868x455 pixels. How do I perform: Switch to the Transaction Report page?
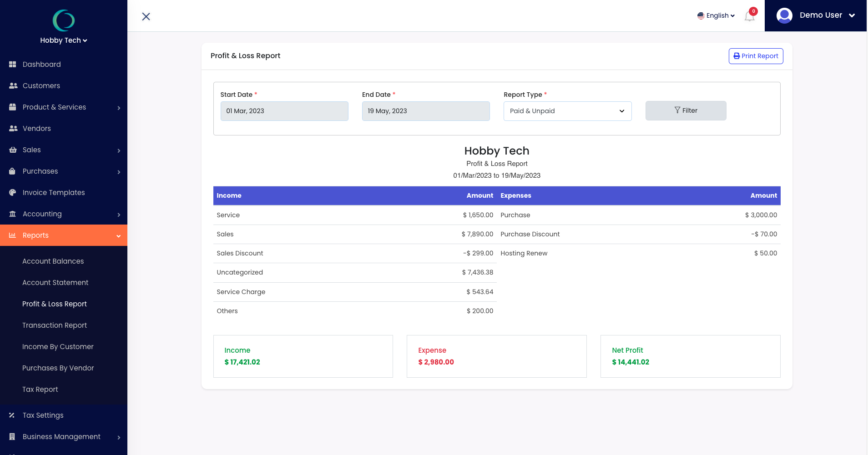(x=54, y=325)
